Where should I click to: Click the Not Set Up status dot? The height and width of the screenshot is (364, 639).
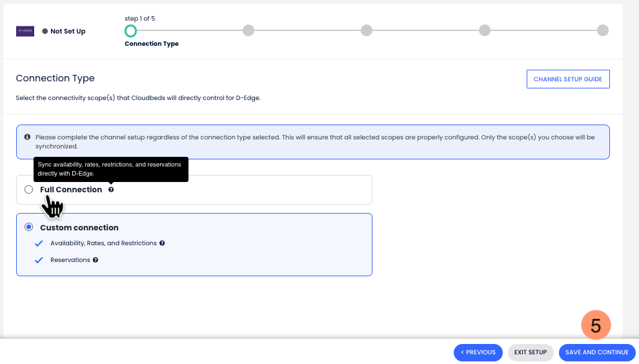[45, 31]
